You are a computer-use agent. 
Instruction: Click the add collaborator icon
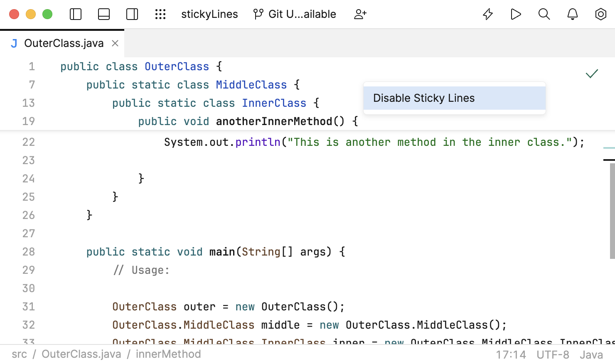click(x=360, y=14)
